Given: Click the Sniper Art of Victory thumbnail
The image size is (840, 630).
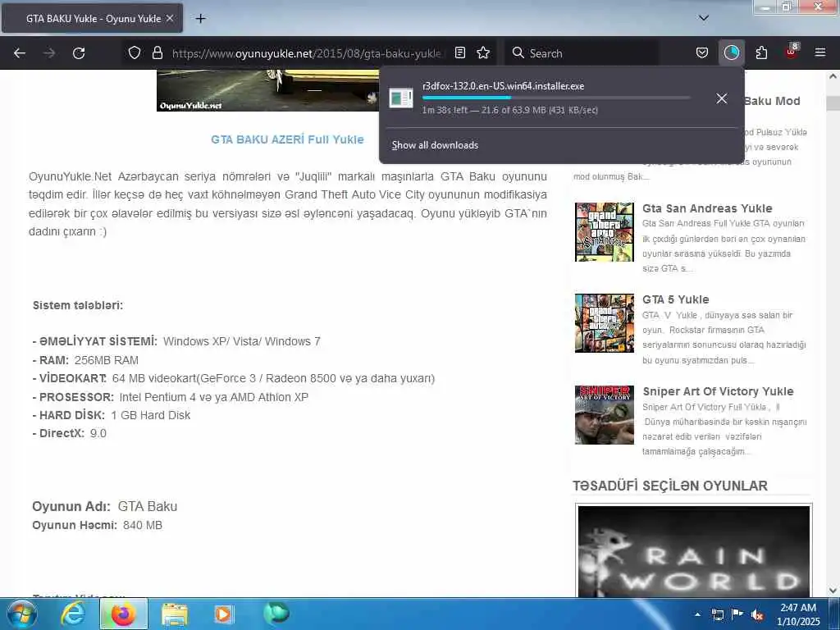Looking at the screenshot, I should point(605,414).
